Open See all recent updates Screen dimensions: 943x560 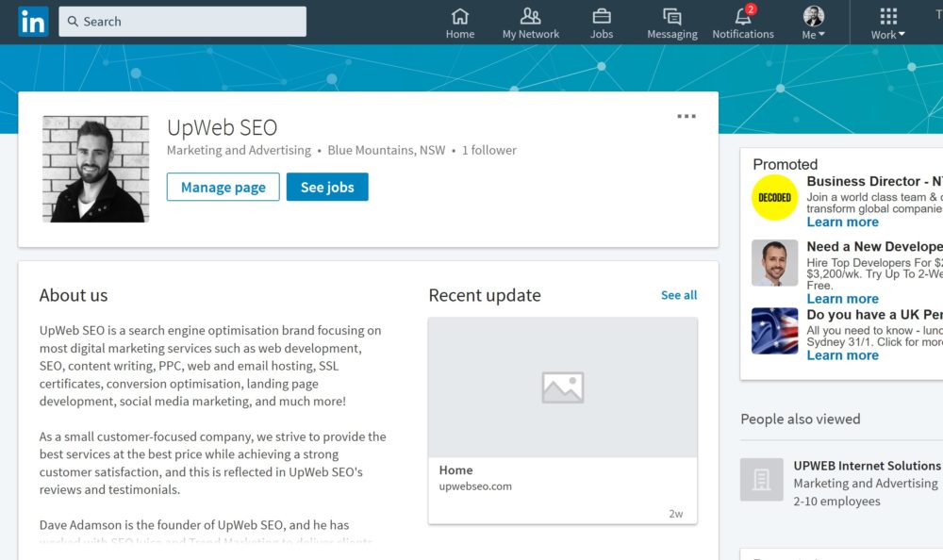679,295
